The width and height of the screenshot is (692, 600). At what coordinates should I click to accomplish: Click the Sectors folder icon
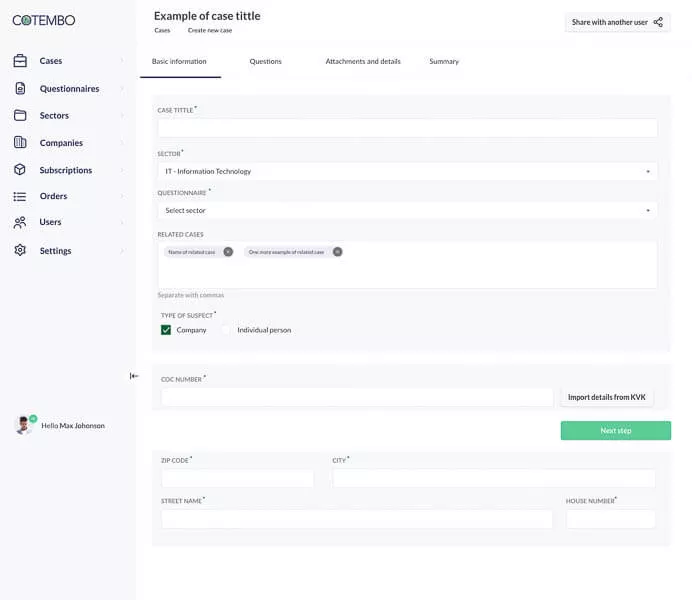[x=20, y=115]
